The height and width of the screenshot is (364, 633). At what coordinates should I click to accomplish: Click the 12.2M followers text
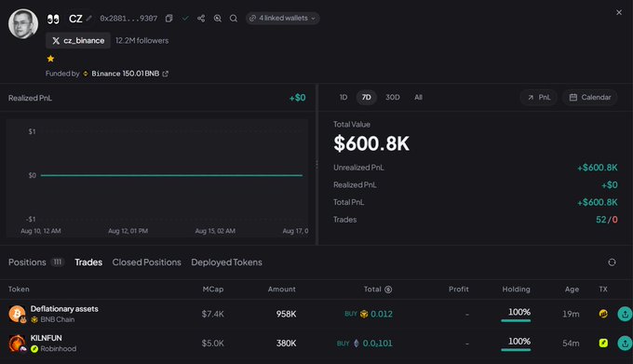point(142,40)
